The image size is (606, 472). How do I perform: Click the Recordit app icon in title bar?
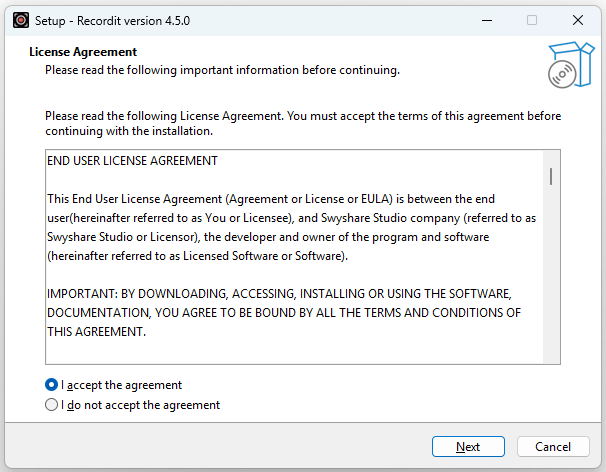[21, 20]
